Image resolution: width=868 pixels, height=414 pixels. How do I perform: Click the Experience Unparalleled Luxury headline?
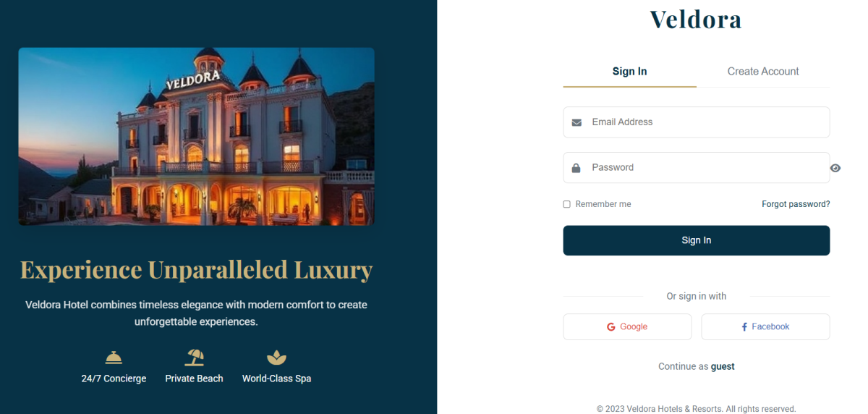click(x=196, y=270)
